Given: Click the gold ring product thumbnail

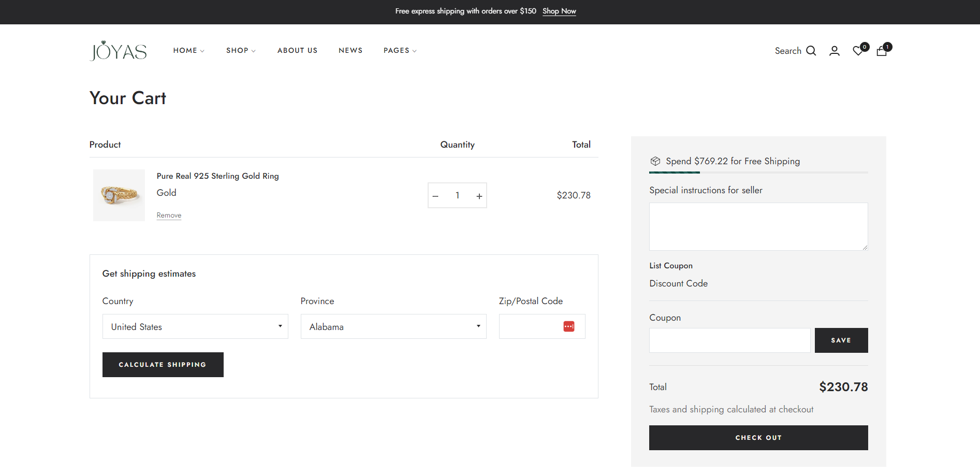Looking at the screenshot, I should pyautogui.click(x=119, y=195).
